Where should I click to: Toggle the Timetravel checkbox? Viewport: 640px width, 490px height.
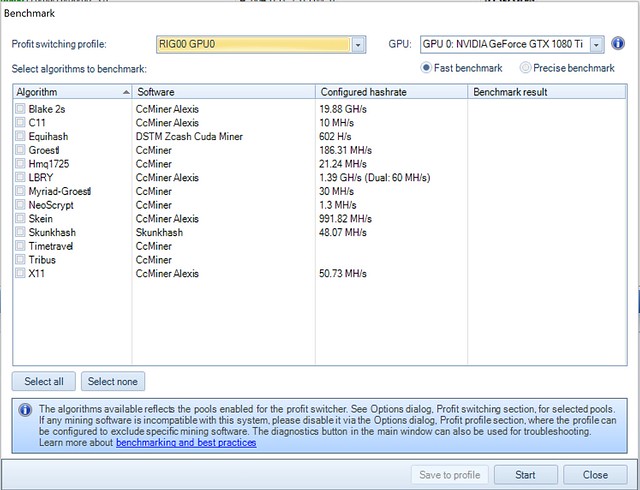coord(20,246)
